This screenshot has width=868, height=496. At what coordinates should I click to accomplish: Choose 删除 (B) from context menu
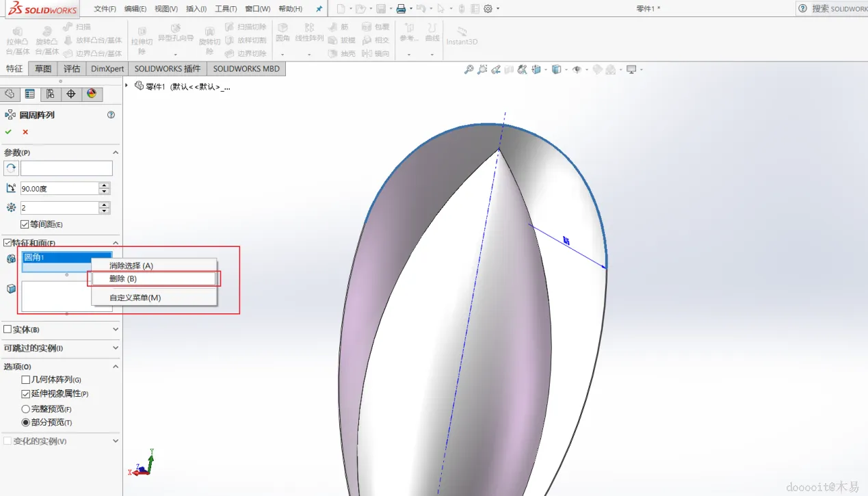pos(153,279)
